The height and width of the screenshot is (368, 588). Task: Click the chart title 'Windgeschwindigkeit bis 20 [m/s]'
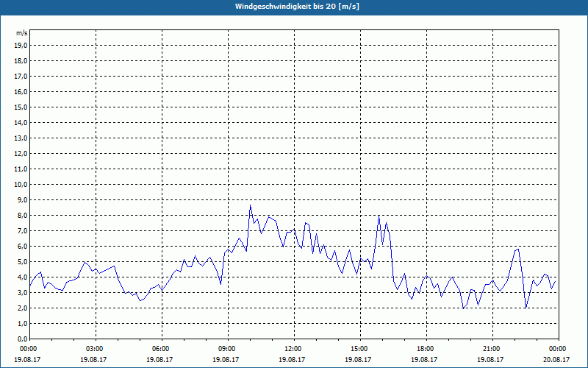(x=297, y=7)
